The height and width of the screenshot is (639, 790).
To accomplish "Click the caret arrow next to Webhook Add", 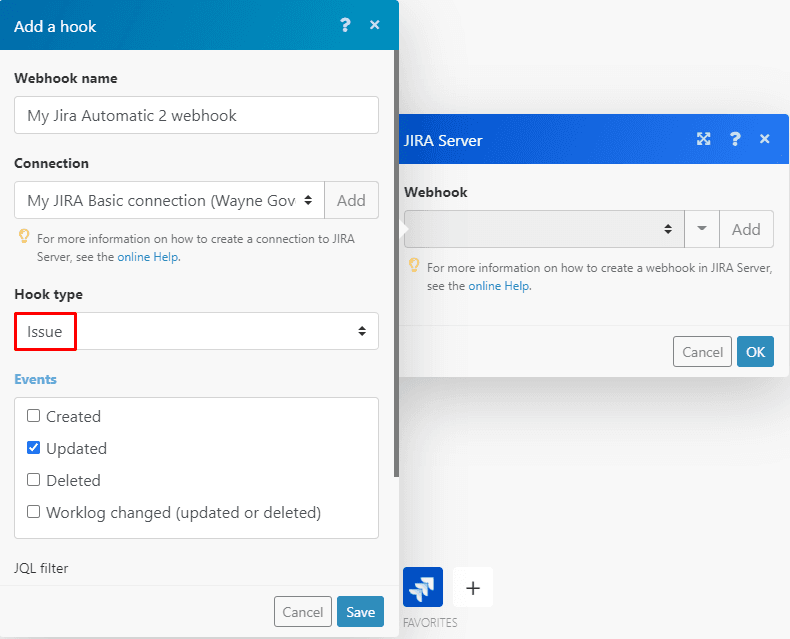I will pyautogui.click(x=702, y=229).
